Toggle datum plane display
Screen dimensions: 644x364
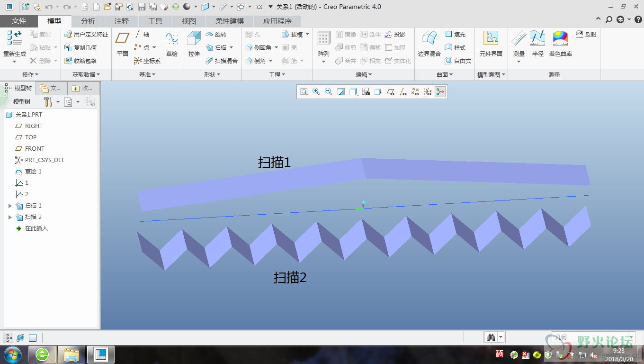(391, 92)
